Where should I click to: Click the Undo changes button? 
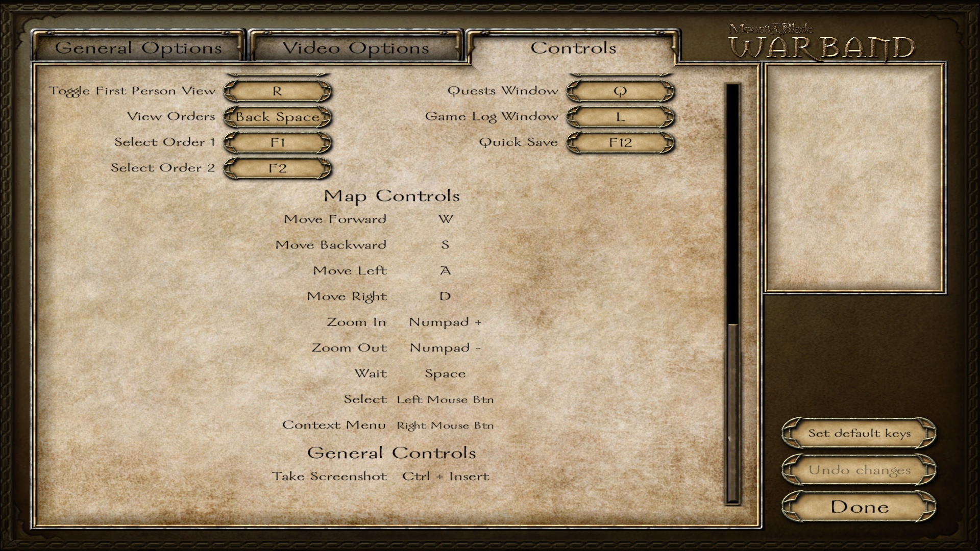pos(860,469)
